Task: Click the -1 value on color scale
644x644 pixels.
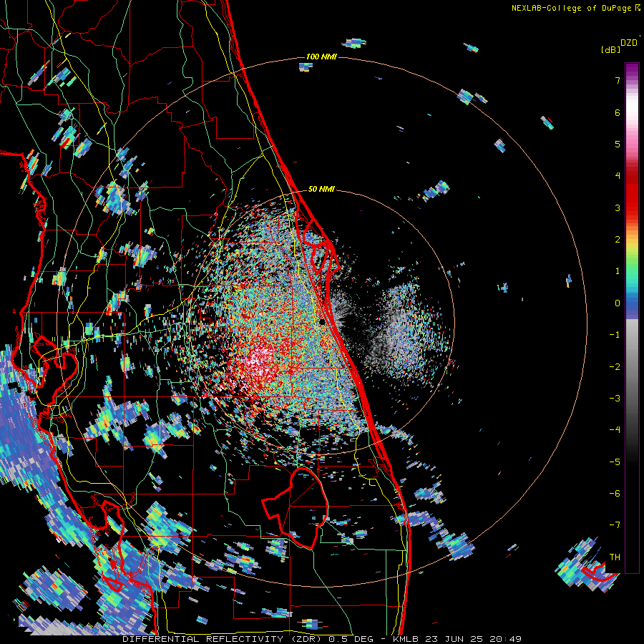Action: 615,335
